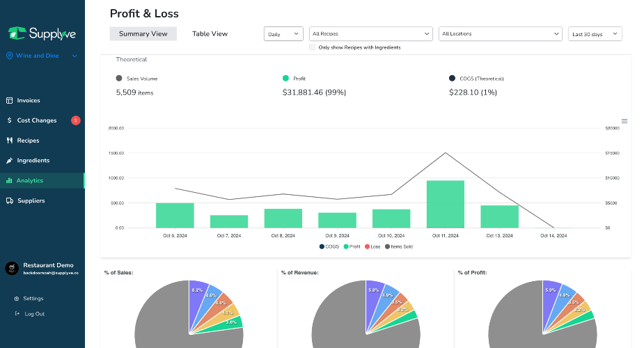Click the Oct 9, 2024 profit bar
The image size is (644, 348).
pyautogui.click(x=337, y=221)
